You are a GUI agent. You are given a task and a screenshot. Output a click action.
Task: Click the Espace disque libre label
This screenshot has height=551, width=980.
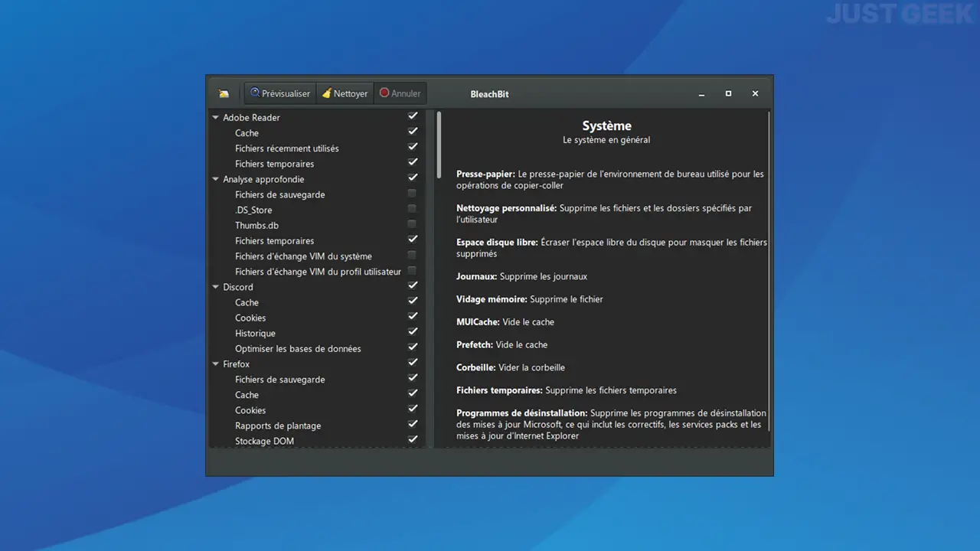pos(497,243)
